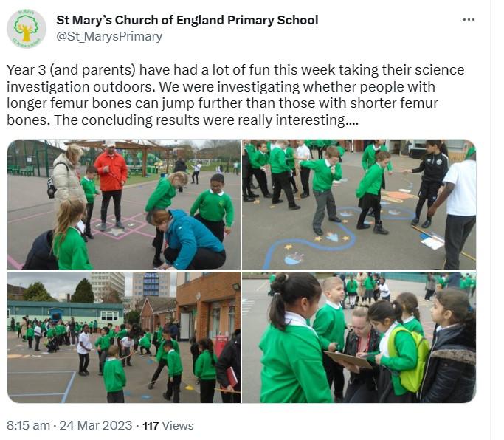504x440 pixels.
Task: Click the woman in blue jacket crouching
Action: (190, 240)
